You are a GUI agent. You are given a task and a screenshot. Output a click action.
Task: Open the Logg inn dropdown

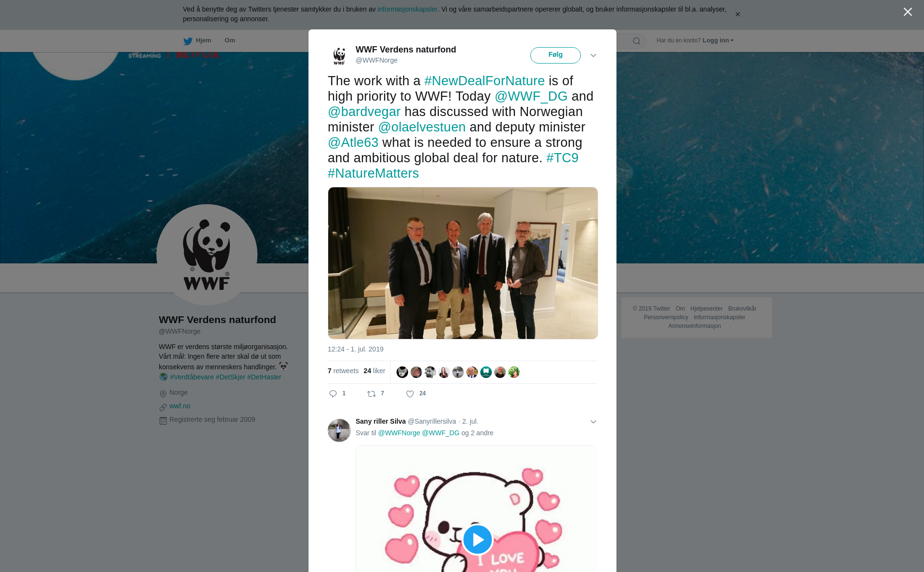click(718, 40)
